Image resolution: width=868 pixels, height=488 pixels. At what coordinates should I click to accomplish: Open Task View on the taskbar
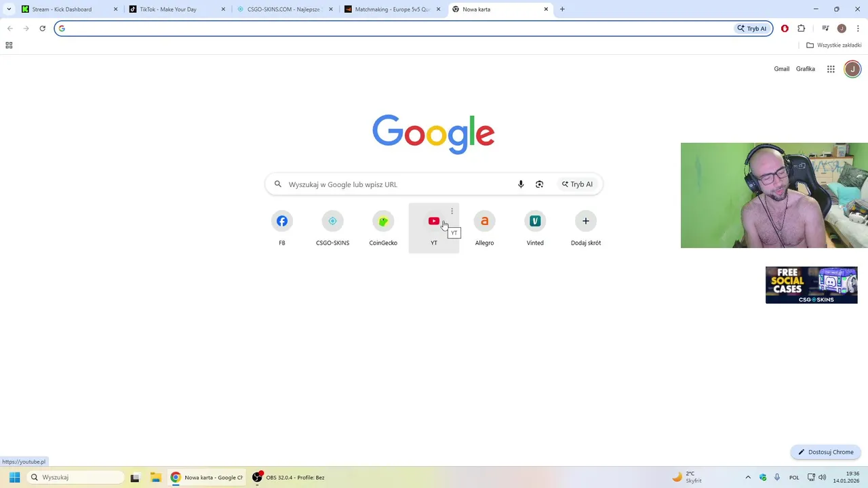(135, 477)
